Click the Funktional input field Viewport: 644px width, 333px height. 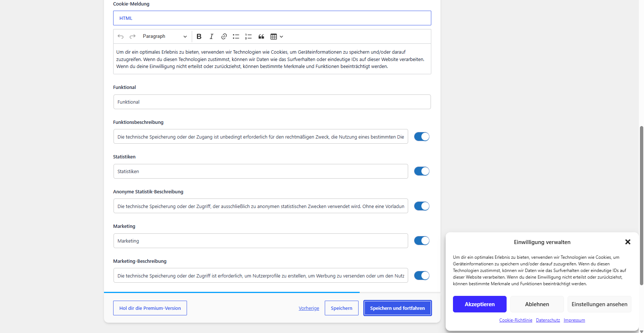click(x=272, y=102)
